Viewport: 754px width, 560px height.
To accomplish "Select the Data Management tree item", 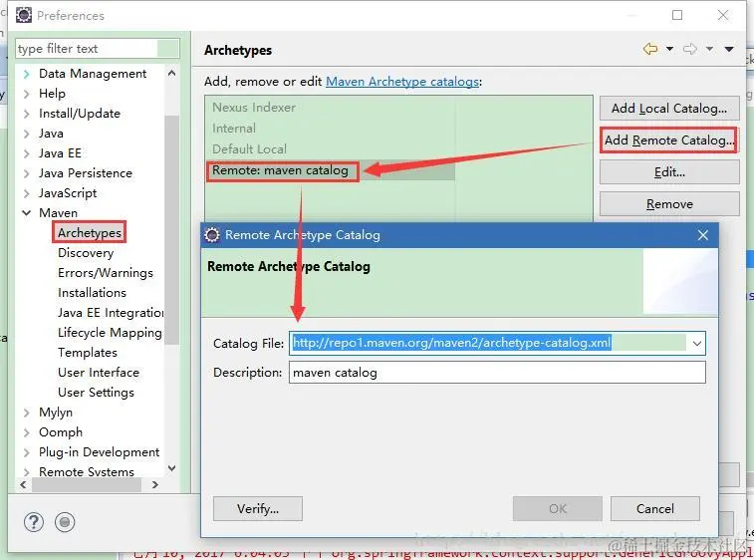I will 93,74.
